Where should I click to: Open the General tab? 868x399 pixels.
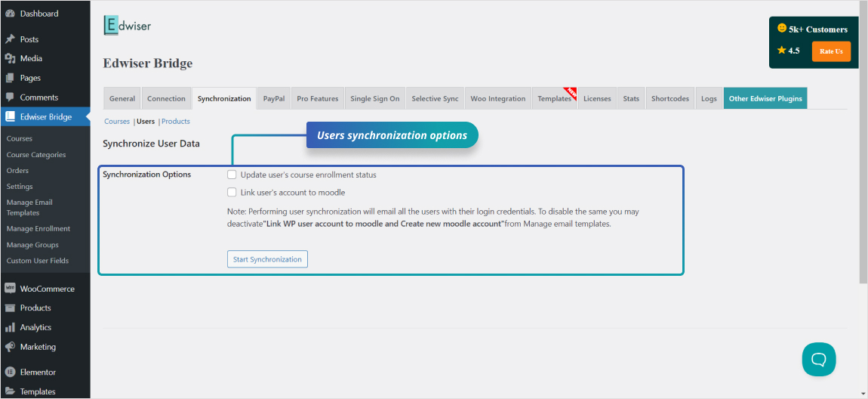[x=122, y=99]
